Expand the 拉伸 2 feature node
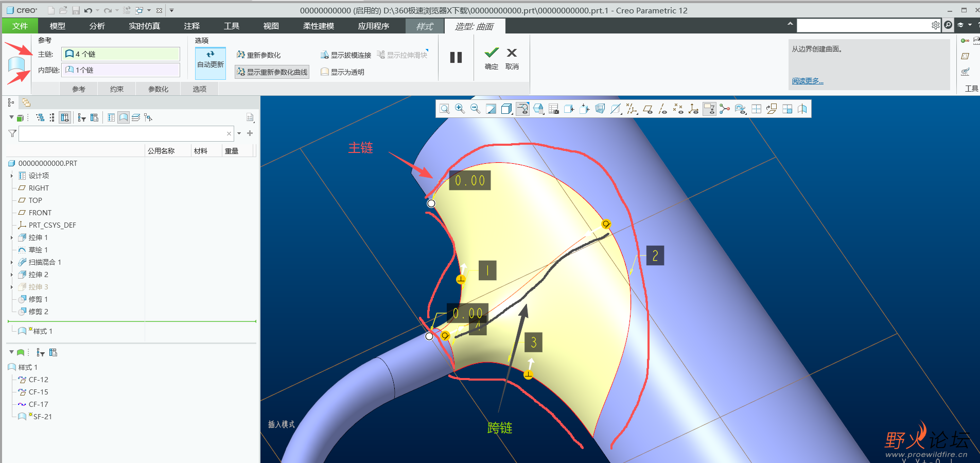The image size is (980, 463). click(12, 275)
